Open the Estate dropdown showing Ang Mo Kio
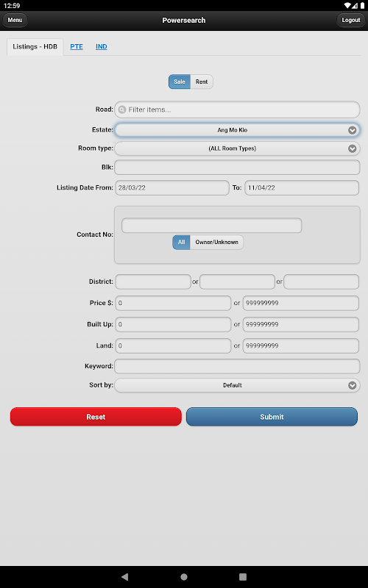This screenshot has height=588, width=368. (x=237, y=130)
